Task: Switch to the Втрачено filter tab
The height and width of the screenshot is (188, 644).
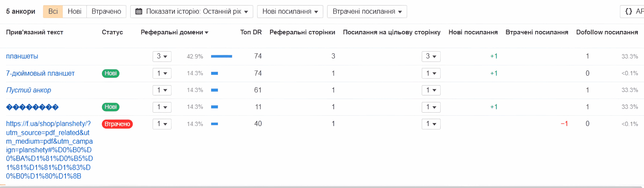Action: point(106,12)
